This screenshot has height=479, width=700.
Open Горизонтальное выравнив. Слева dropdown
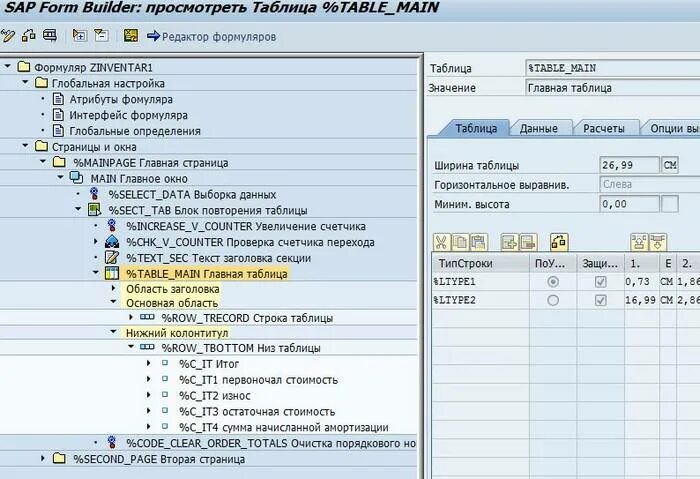650,184
